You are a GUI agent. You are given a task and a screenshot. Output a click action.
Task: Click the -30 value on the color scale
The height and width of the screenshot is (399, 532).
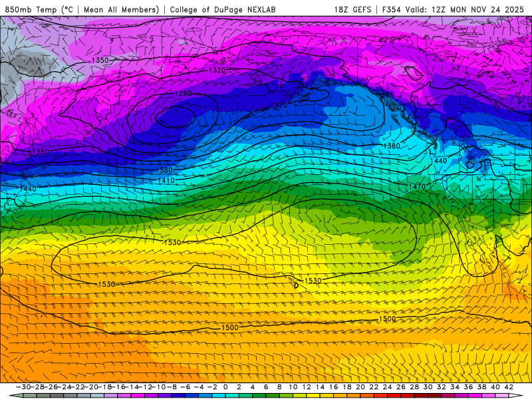(x=23, y=387)
